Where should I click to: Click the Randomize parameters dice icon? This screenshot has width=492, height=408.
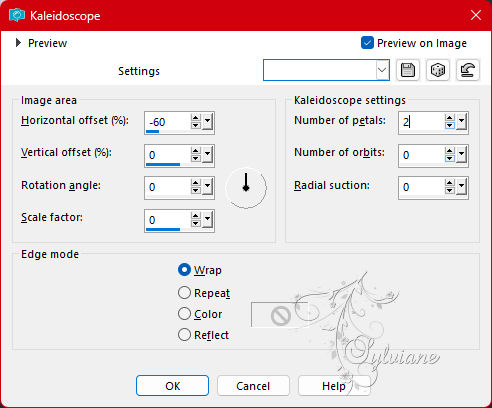(x=438, y=70)
